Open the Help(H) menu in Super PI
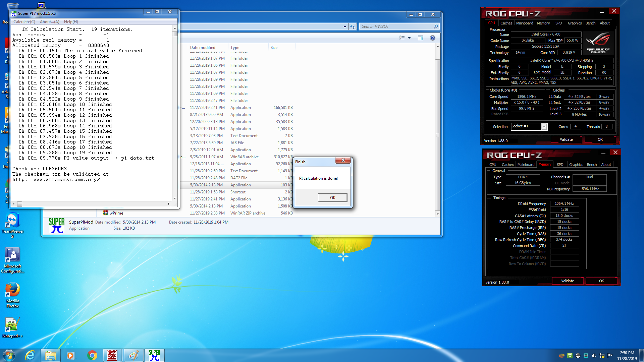 click(x=71, y=22)
